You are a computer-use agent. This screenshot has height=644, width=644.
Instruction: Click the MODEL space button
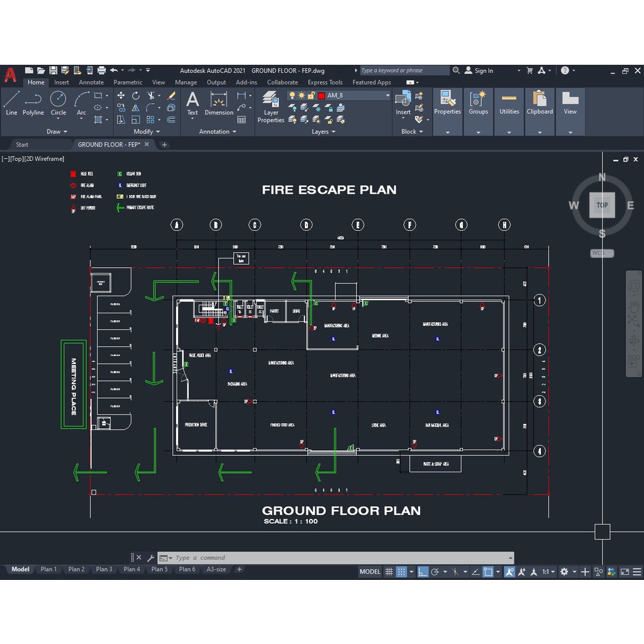(x=370, y=572)
